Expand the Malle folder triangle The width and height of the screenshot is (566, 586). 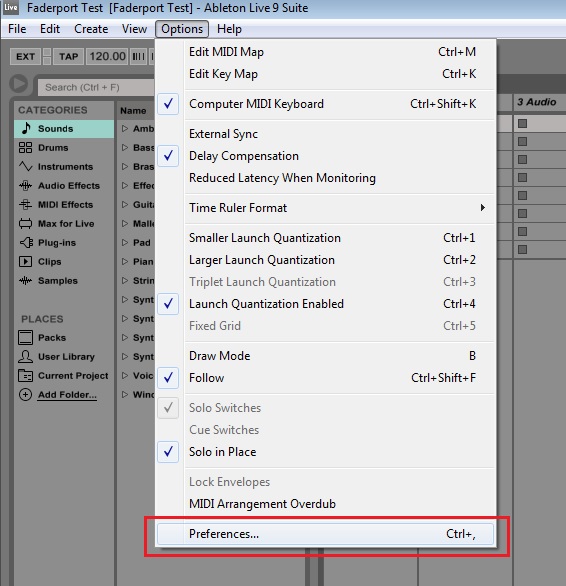[x=125, y=223]
